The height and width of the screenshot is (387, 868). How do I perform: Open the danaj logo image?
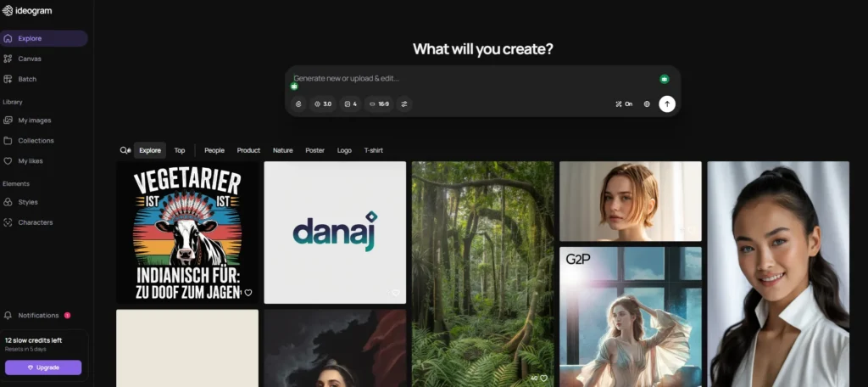(x=335, y=233)
